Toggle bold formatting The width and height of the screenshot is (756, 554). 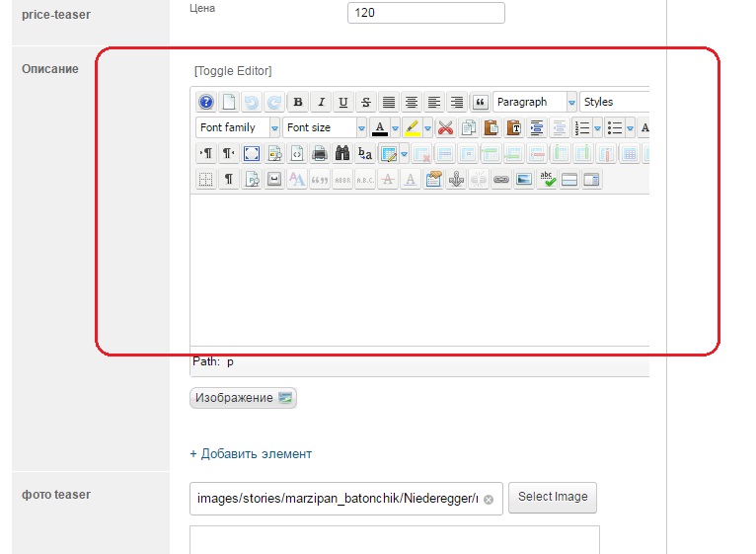pos(297,102)
